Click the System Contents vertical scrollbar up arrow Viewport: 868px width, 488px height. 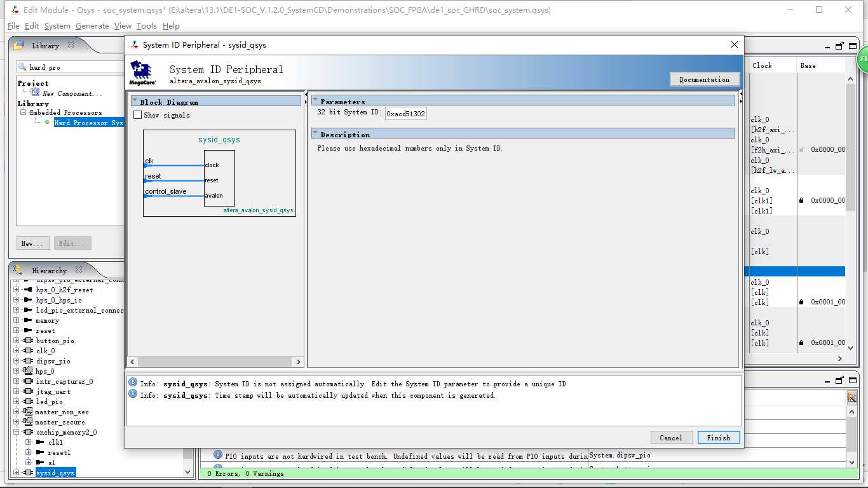click(x=851, y=78)
